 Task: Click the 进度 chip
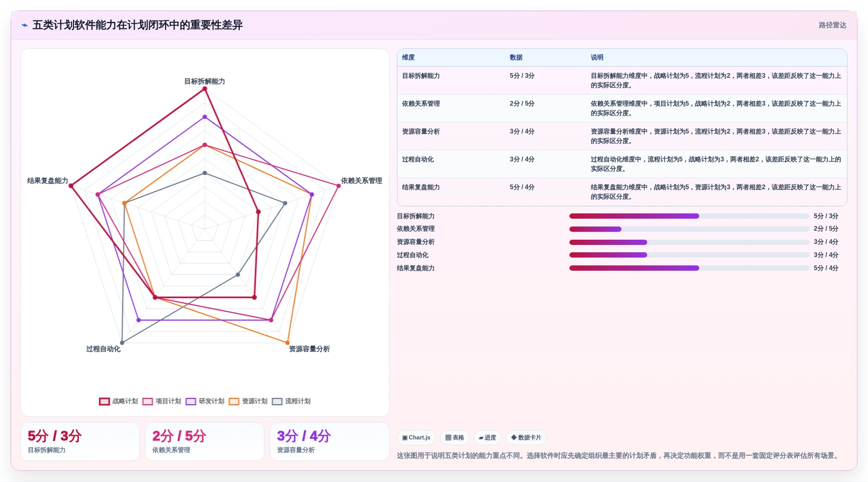click(x=487, y=437)
